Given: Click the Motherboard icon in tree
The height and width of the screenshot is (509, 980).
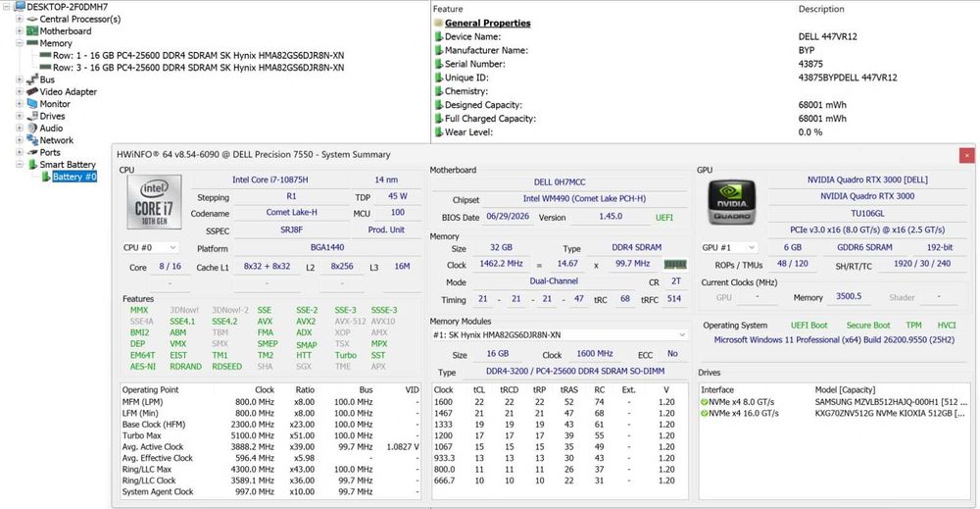Looking at the screenshot, I should click(x=32, y=30).
